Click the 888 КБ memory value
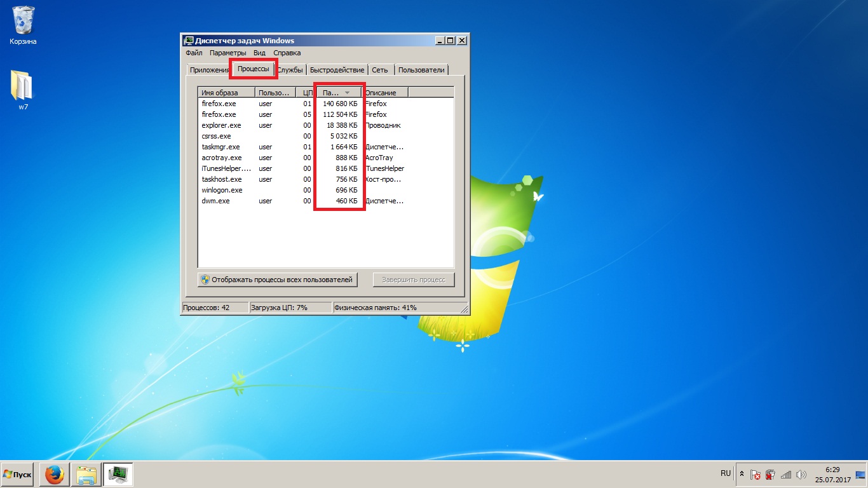The image size is (868, 488). tap(348, 158)
